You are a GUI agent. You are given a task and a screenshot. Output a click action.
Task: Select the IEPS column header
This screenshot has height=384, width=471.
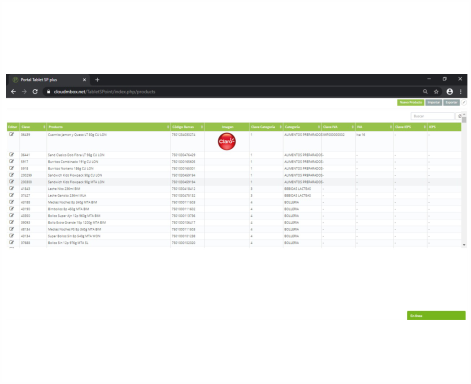point(444,127)
